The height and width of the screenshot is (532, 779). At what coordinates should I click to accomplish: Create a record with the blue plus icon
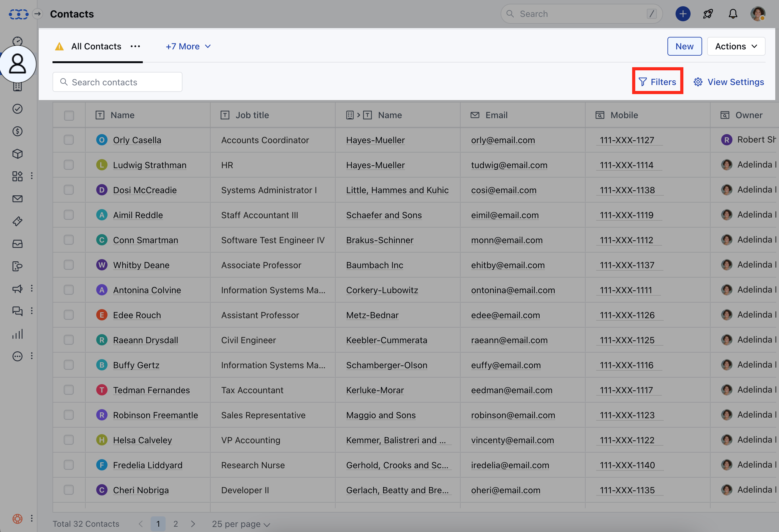pyautogui.click(x=683, y=14)
